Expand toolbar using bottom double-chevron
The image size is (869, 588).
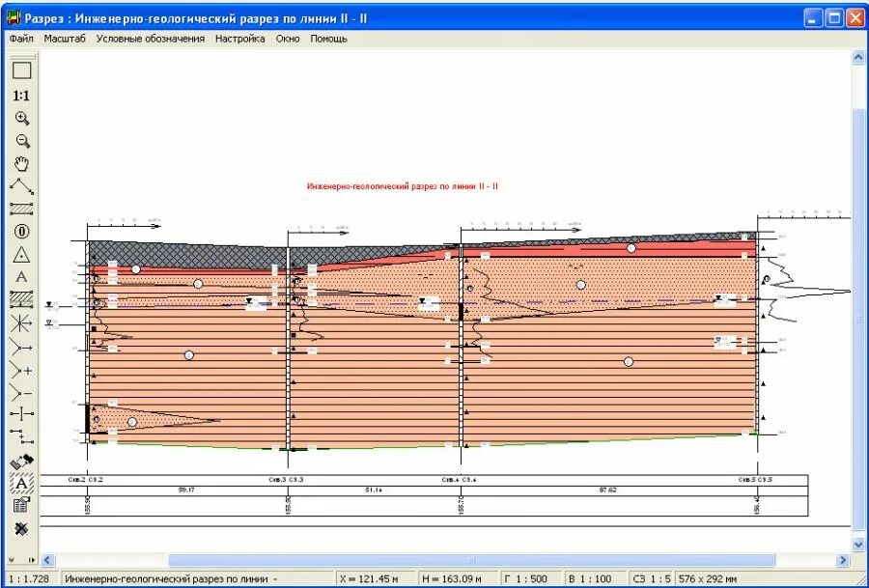pos(12,560)
